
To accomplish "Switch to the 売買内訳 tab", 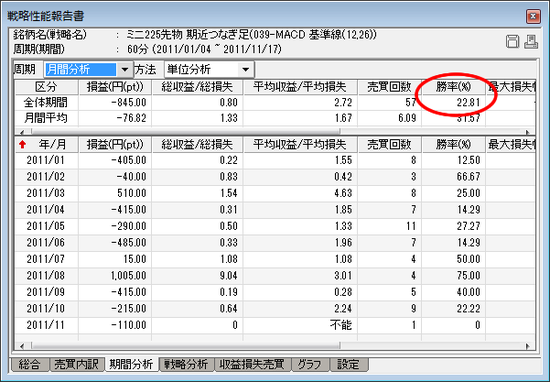I will (77, 364).
